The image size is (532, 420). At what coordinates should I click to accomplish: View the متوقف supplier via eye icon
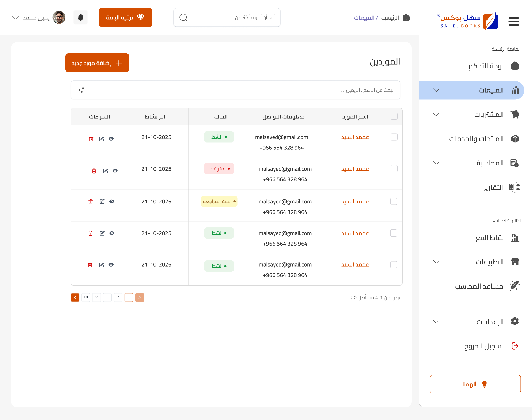tap(115, 171)
